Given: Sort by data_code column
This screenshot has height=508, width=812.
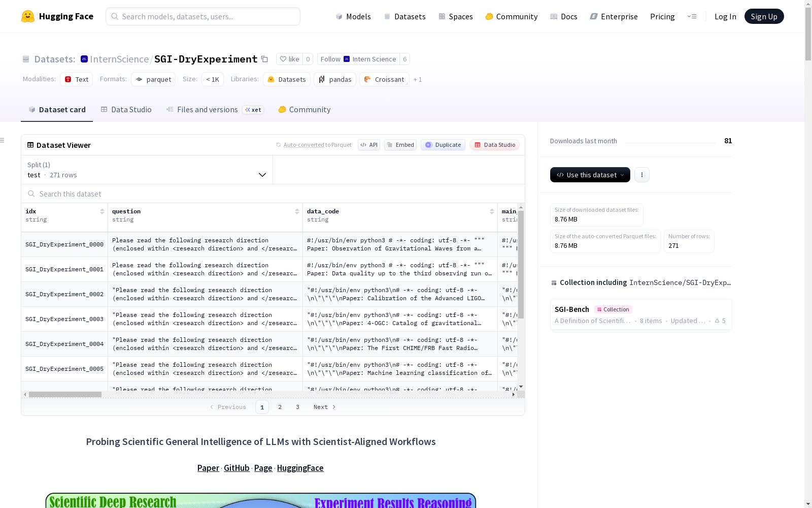Looking at the screenshot, I should tap(492, 211).
